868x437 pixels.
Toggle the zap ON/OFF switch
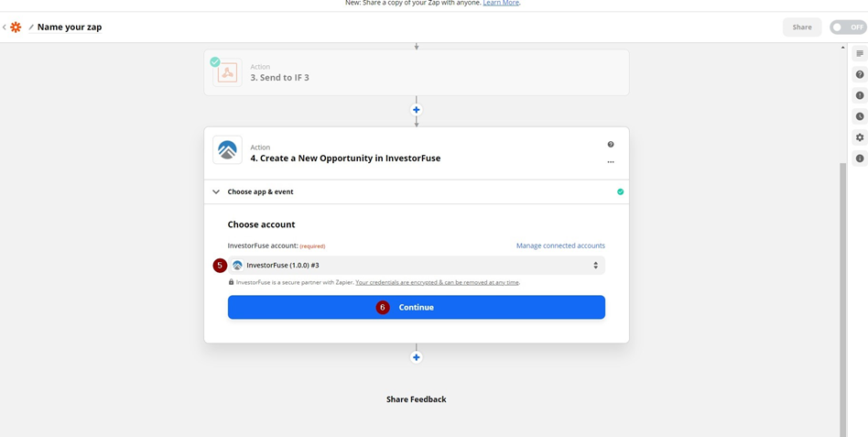(848, 27)
